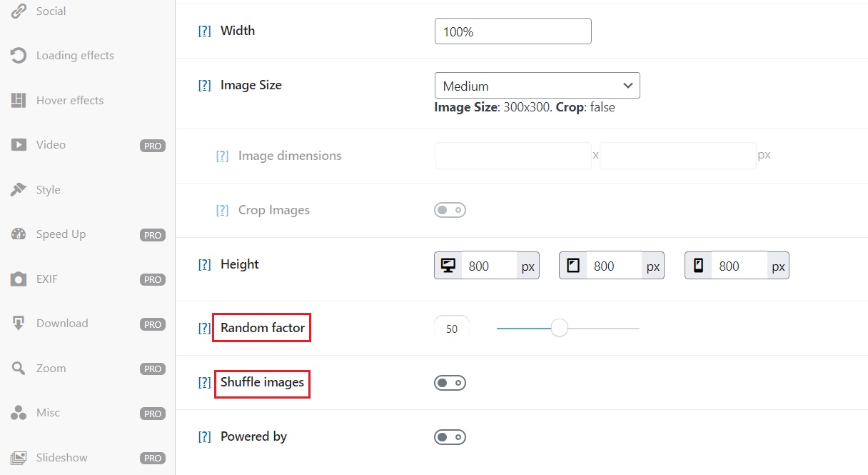Click the Style paintbrush icon
The image size is (868, 475).
coord(18,190)
